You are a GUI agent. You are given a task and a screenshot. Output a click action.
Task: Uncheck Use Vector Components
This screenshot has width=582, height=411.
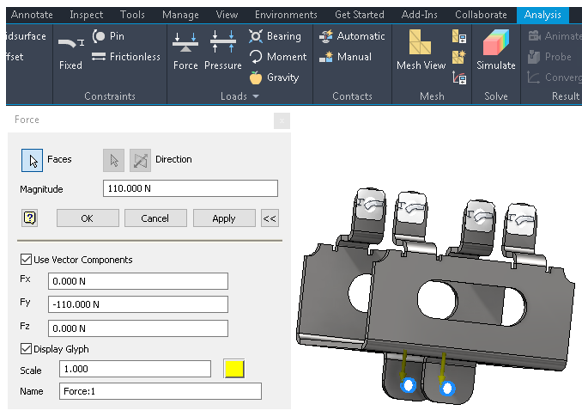coord(26,259)
